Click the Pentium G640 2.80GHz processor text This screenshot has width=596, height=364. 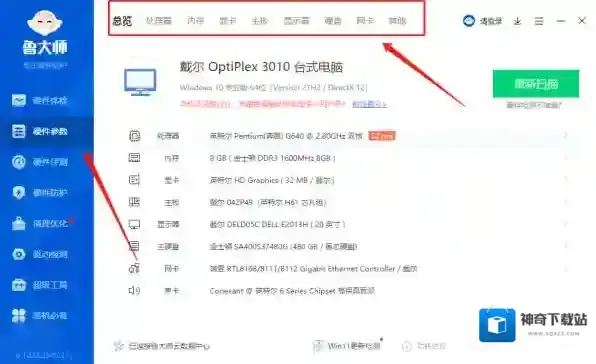click(286, 136)
